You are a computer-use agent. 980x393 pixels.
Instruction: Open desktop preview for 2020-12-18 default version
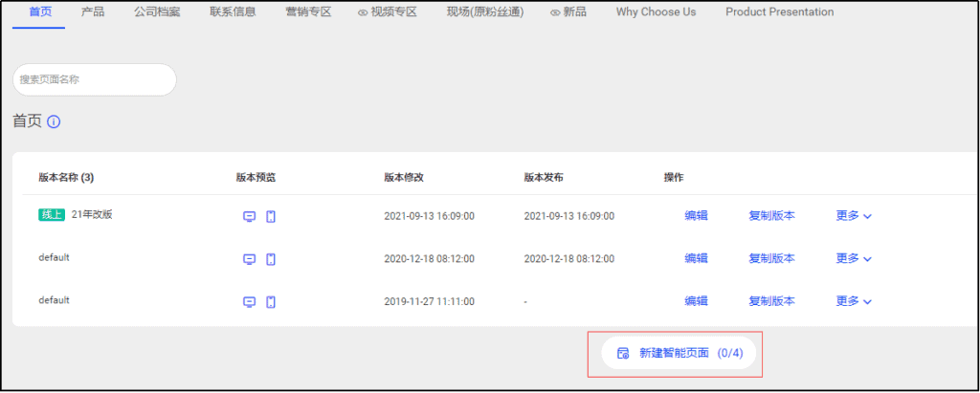coord(249,259)
